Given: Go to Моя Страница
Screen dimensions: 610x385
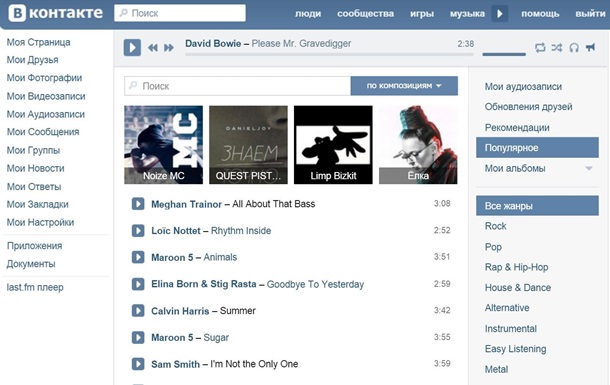Looking at the screenshot, I should tap(39, 42).
